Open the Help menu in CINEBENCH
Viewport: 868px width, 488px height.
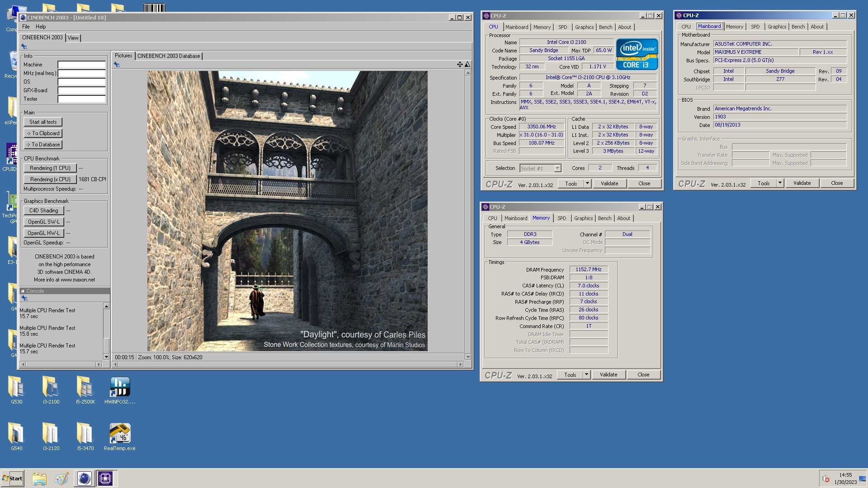pos(41,27)
